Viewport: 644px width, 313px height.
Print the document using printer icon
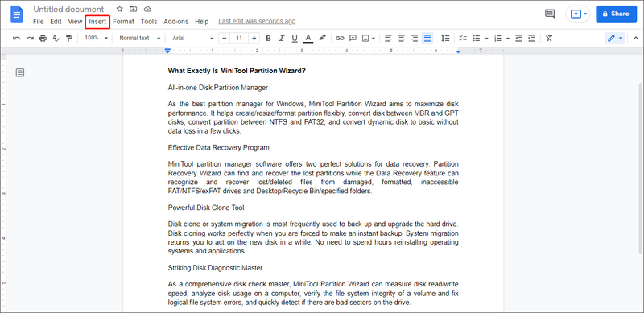coord(43,38)
